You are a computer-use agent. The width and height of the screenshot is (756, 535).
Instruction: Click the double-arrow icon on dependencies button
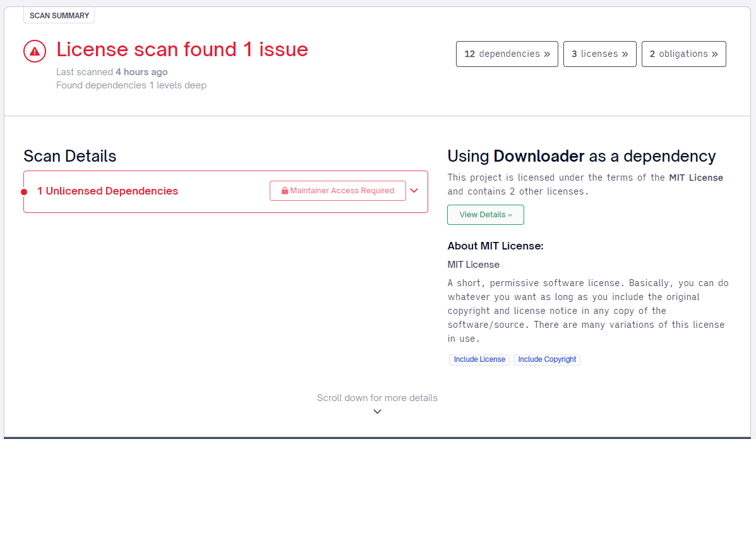(548, 54)
